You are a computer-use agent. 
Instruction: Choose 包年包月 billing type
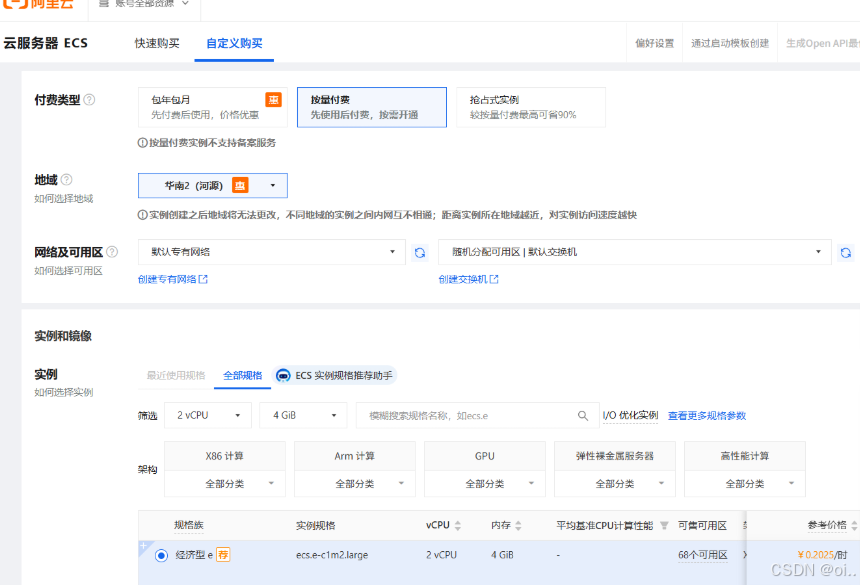click(213, 107)
